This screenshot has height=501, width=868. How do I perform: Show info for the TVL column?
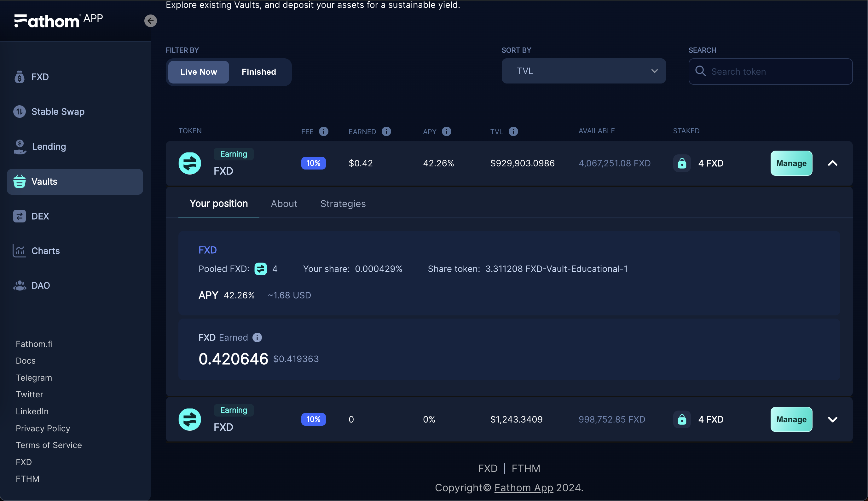[x=513, y=131]
